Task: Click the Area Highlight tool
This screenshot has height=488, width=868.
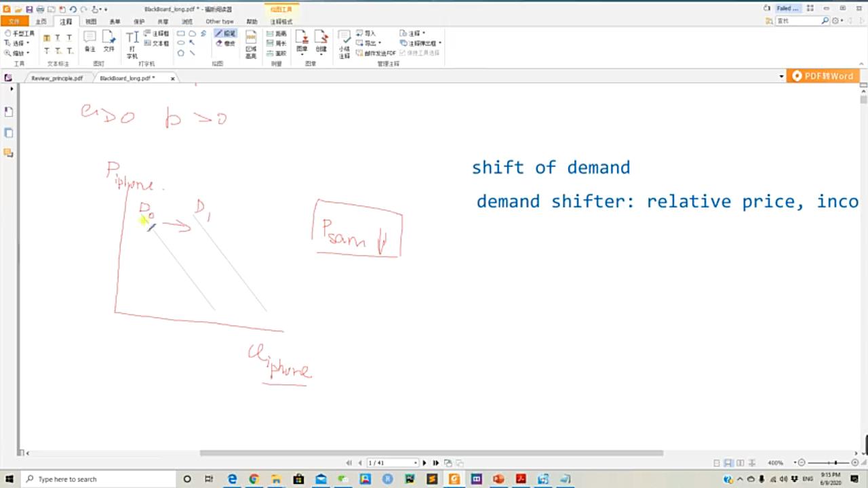Action: [251, 45]
